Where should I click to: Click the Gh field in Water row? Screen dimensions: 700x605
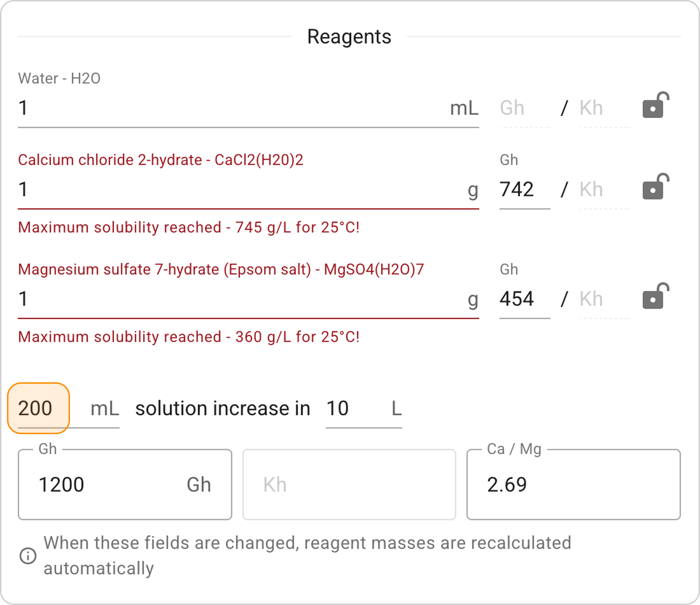tap(524, 108)
